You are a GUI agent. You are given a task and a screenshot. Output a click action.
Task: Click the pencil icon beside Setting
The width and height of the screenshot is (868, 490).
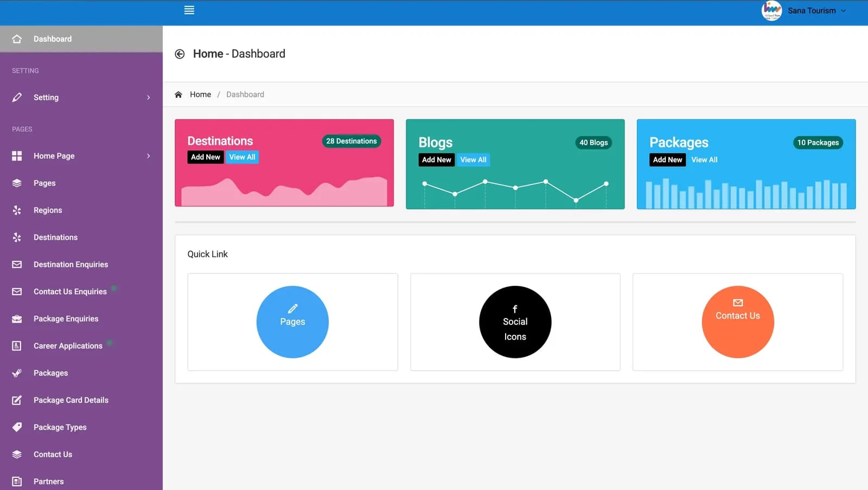pos(17,98)
